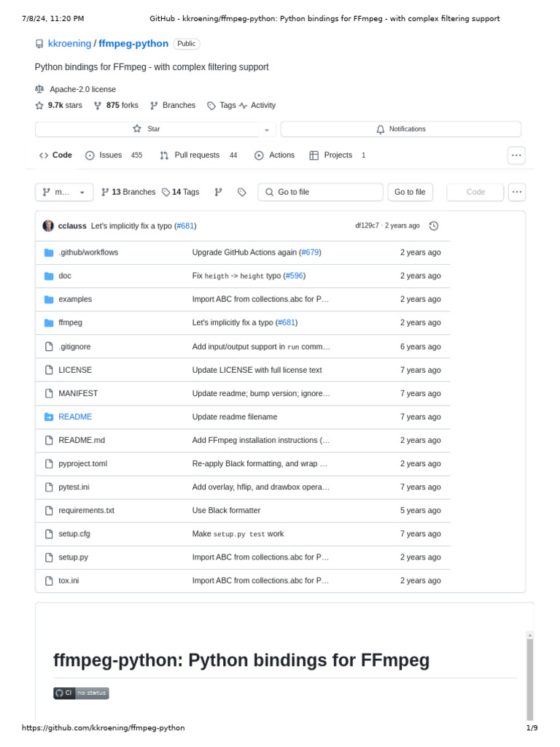The width and height of the screenshot is (560, 747).
Task: Click the Go to file button
Action: [x=410, y=192]
